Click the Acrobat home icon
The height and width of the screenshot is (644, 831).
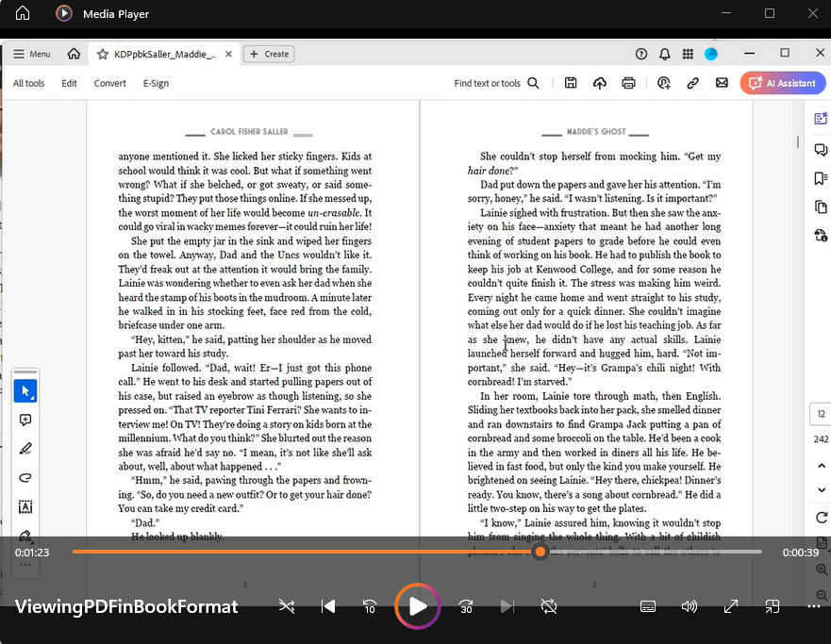click(x=74, y=54)
